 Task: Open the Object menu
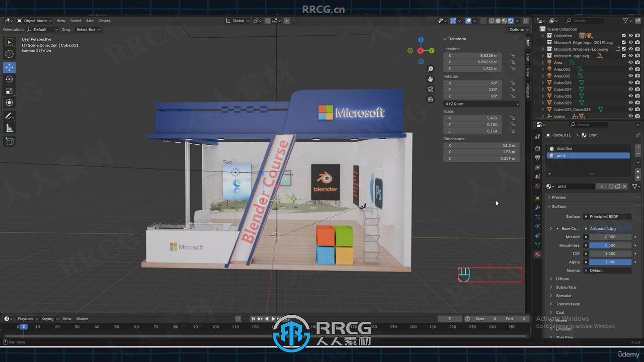tap(104, 21)
